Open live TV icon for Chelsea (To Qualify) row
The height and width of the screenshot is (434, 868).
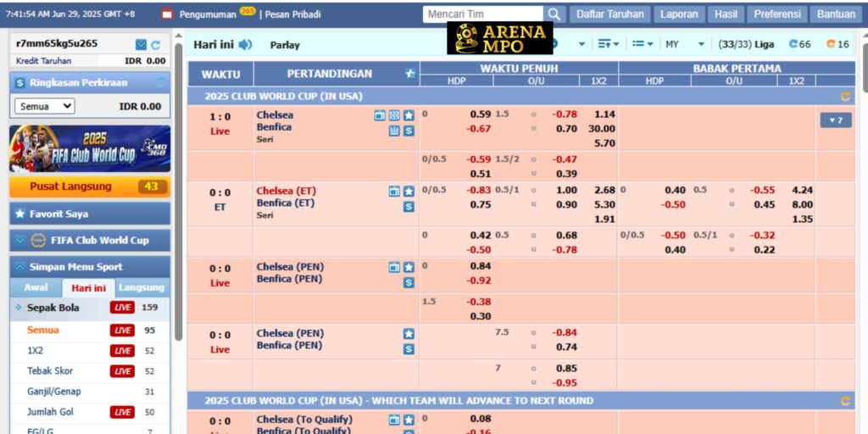pos(394,420)
